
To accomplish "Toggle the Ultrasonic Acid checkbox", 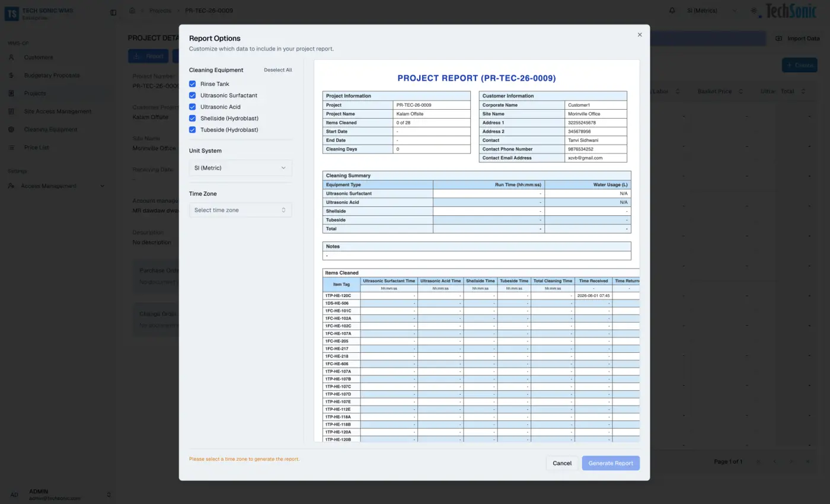I will point(192,107).
